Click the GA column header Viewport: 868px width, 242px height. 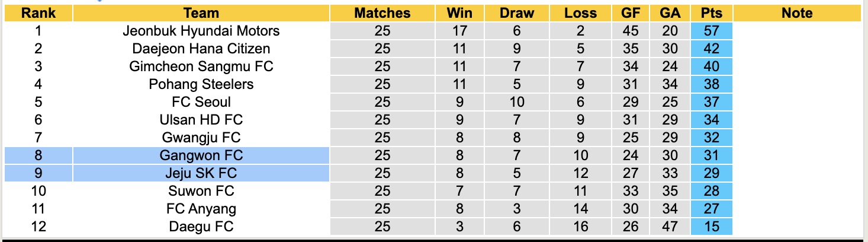point(670,13)
